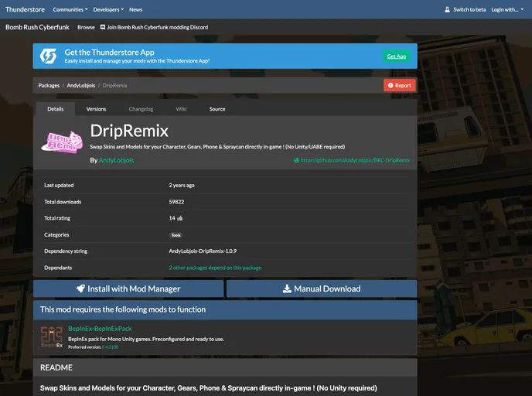Click the download arrow icon on Manual Download

[x=287, y=288]
